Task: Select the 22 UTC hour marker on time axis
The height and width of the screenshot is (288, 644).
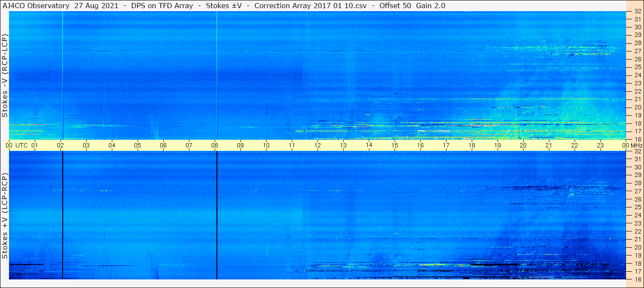Action: [575, 145]
